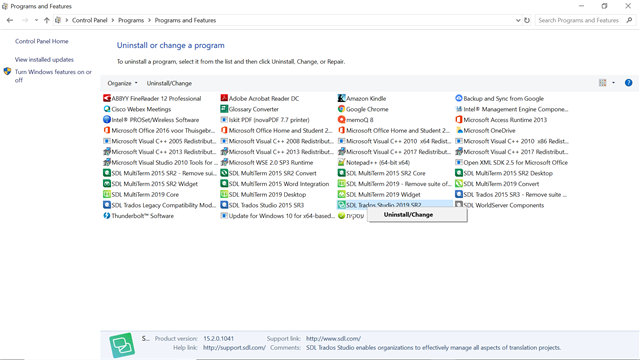The width and height of the screenshot is (640, 360).
Task: Select Iskit PDF (novaPDF 7.7 printer) entry
Action: tap(265, 120)
